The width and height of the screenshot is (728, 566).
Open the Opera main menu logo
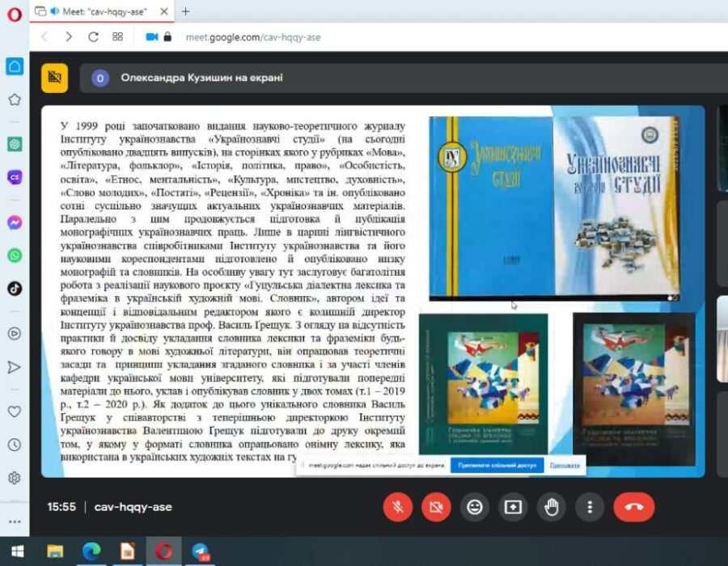coord(15,14)
